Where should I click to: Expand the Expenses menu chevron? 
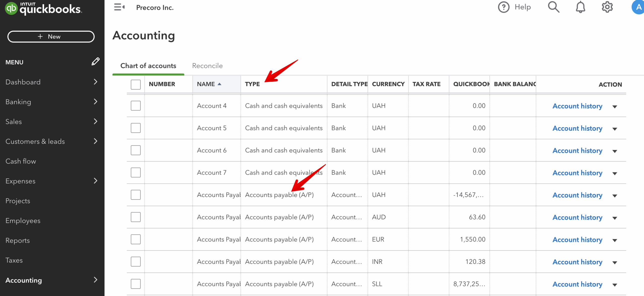coord(95,181)
